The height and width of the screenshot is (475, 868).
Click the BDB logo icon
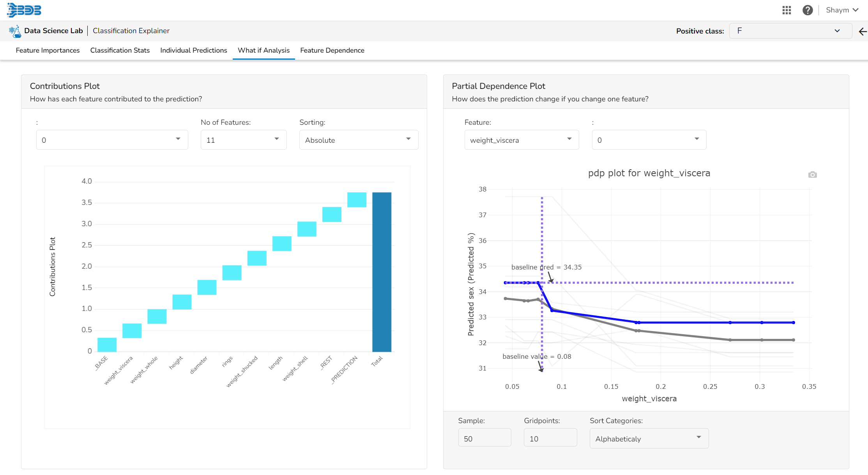[x=24, y=10]
